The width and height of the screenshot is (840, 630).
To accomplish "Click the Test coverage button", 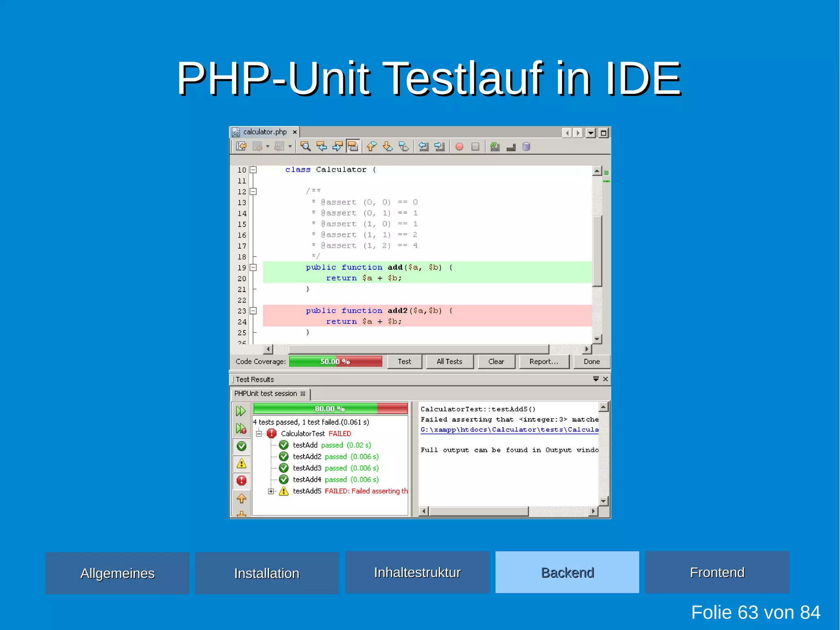I will pyautogui.click(x=404, y=362).
